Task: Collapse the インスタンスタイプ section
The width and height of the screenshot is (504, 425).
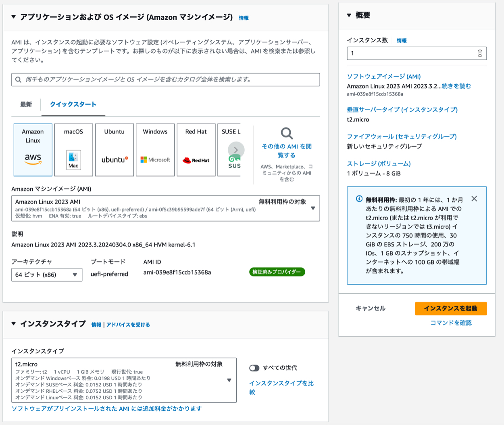Action: [x=14, y=324]
